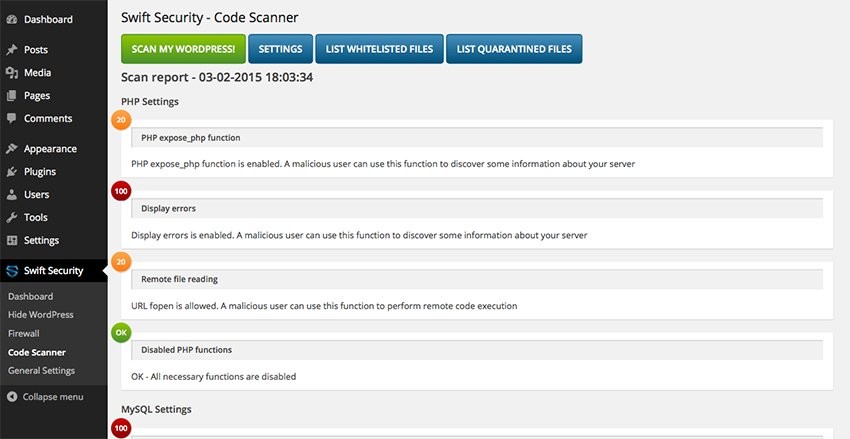Click the Swift Security logo icon
This screenshot has width=850, height=439.
click(x=11, y=271)
